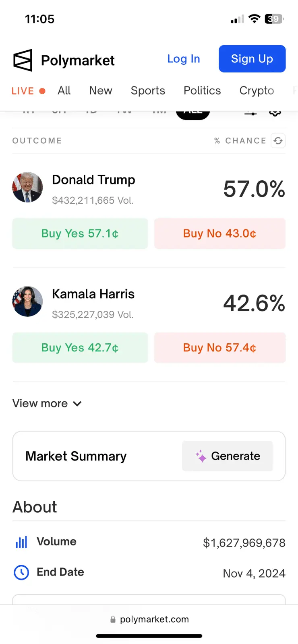Click the sparkle icon on Generate
This screenshot has width=298, height=644.
point(201,456)
